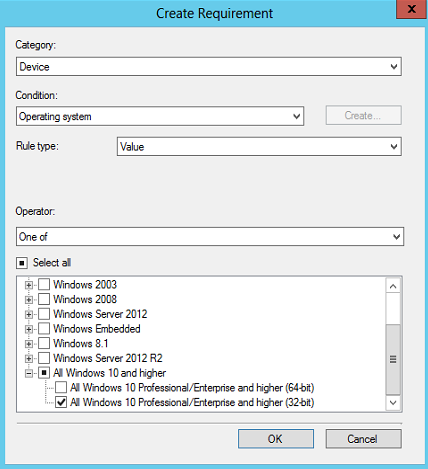Dismiss the dialog with Cancel
This screenshot has width=428, height=469.
[x=363, y=439]
